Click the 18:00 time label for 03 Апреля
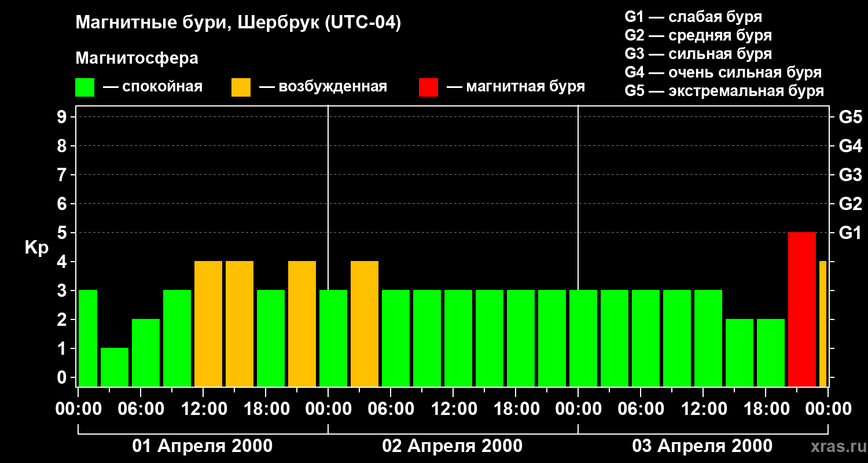This screenshot has height=463, width=868. pos(766,409)
